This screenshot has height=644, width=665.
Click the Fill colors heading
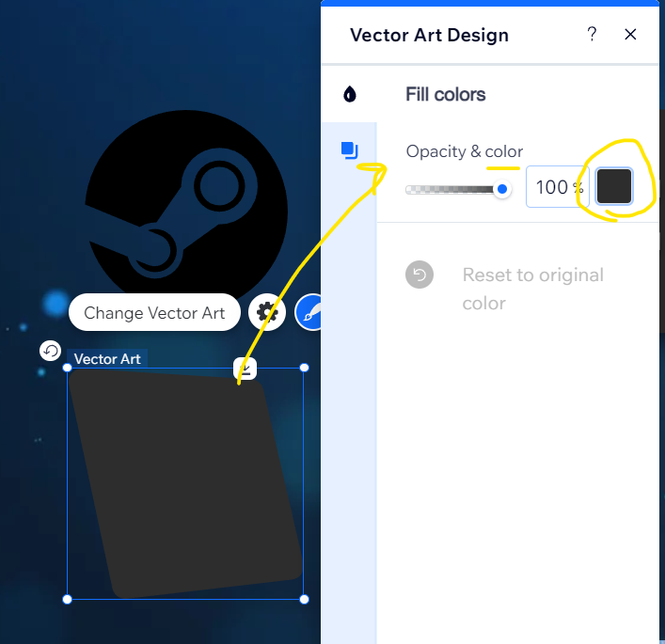pyautogui.click(x=445, y=94)
